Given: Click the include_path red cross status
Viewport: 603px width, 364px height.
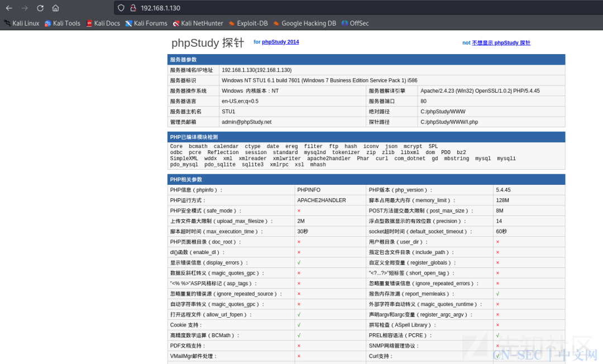Looking at the screenshot, I should pyautogui.click(x=497, y=252).
